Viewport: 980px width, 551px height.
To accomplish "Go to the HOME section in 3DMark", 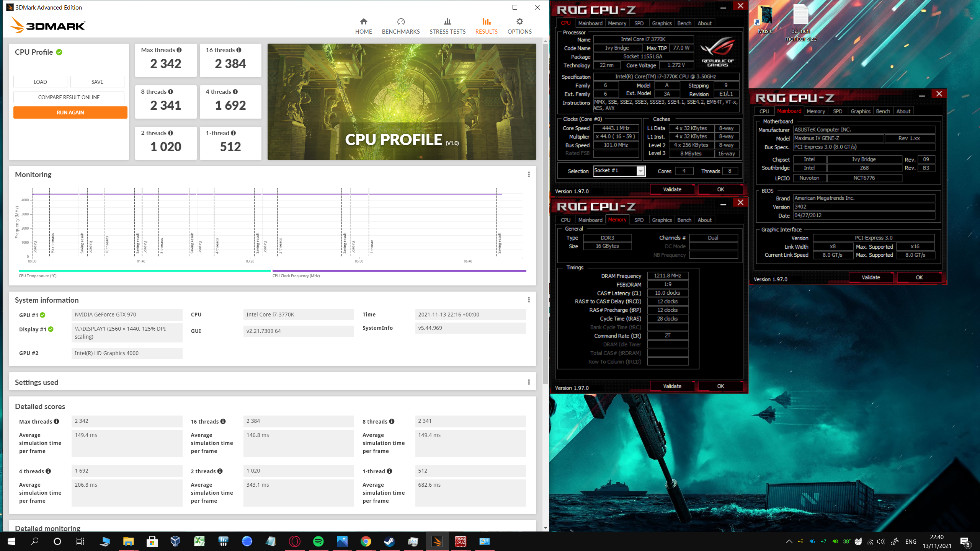I will [x=363, y=26].
